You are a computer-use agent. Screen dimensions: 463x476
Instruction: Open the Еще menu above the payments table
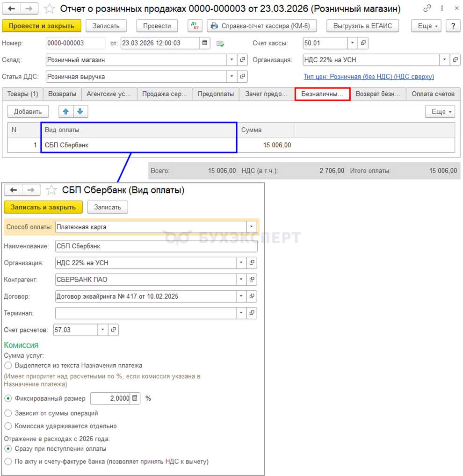point(440,111)
